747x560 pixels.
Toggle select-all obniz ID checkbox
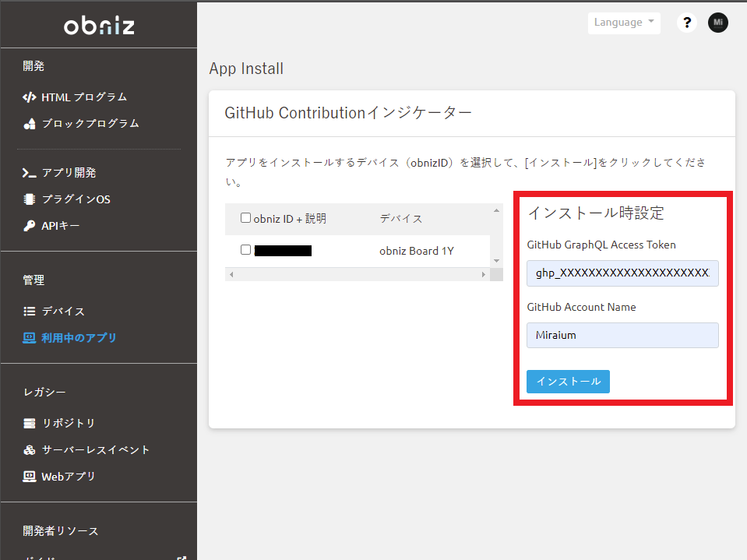[246, 219]
